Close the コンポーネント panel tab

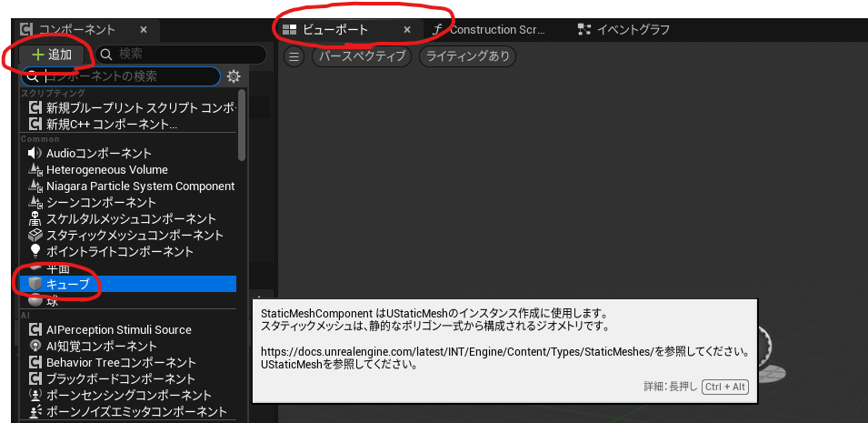(x=144, y=30)
